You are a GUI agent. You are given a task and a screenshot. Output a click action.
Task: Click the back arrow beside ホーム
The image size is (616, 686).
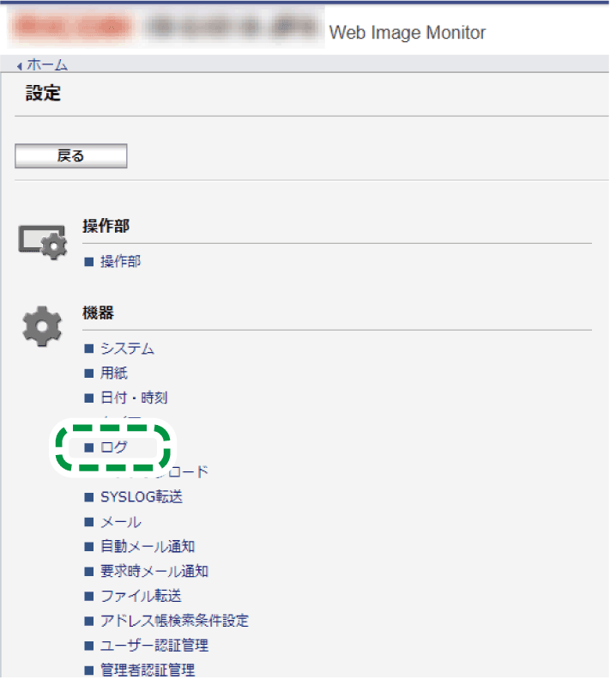[x=19, y=66]
